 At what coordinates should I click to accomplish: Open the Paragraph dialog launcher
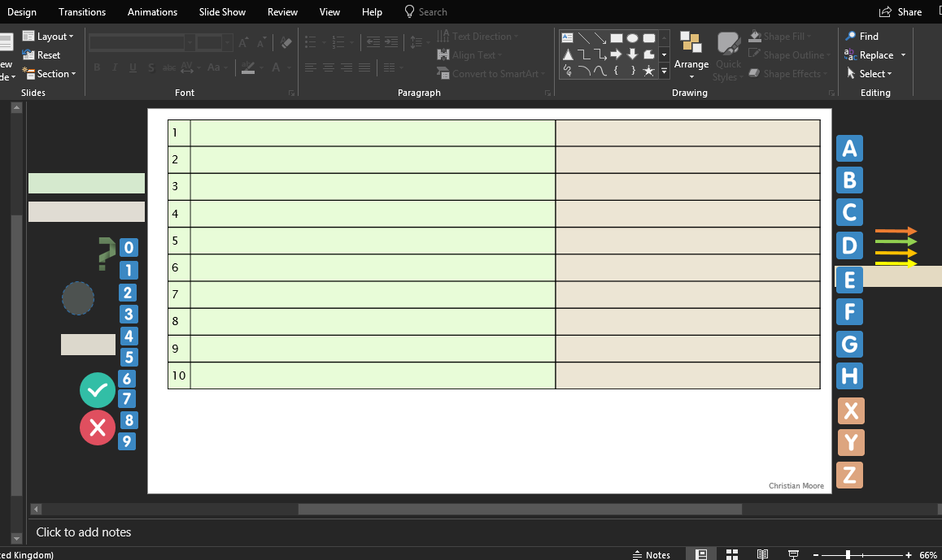547,93
